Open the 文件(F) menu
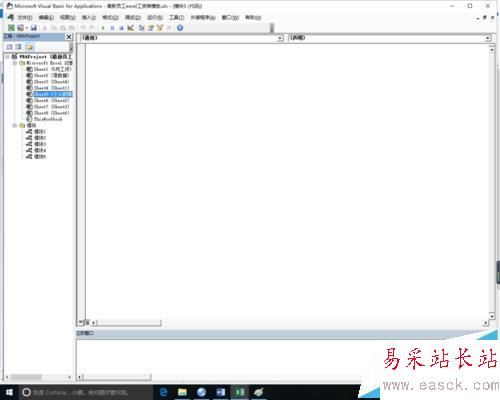 (x=25, y=17)
